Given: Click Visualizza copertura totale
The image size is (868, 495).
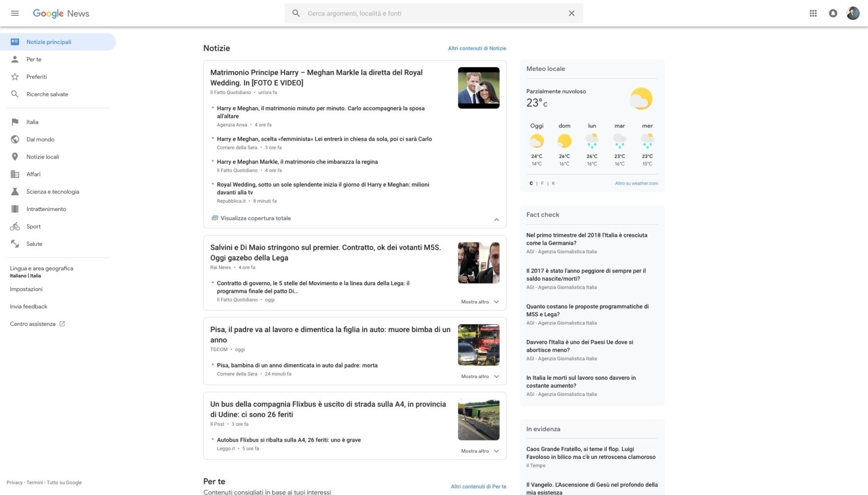Looking at the screenshot, I should [256, 218].
